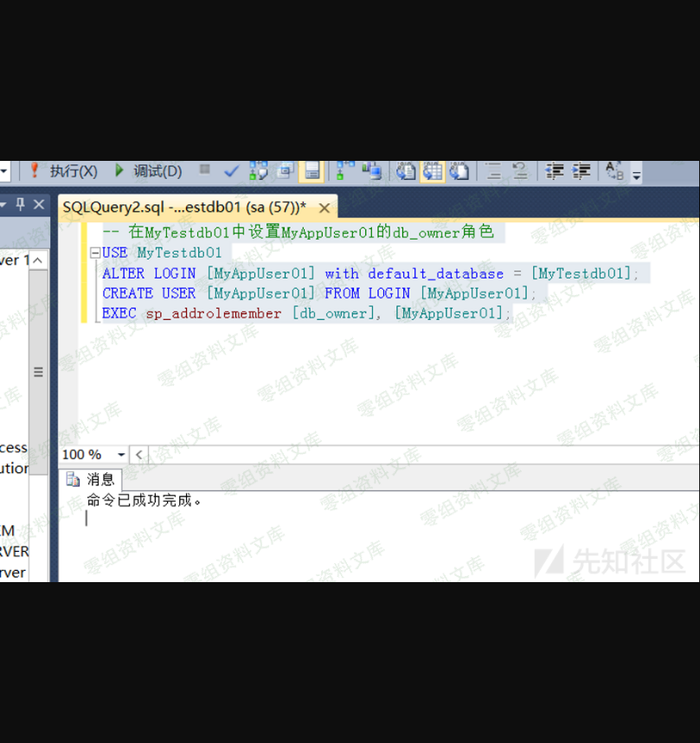Image resolution: width=700 pixels, height=743 pixels.
Task: Collapse the USE MyTestdb01 code block
Action: (x=94, y=253)
